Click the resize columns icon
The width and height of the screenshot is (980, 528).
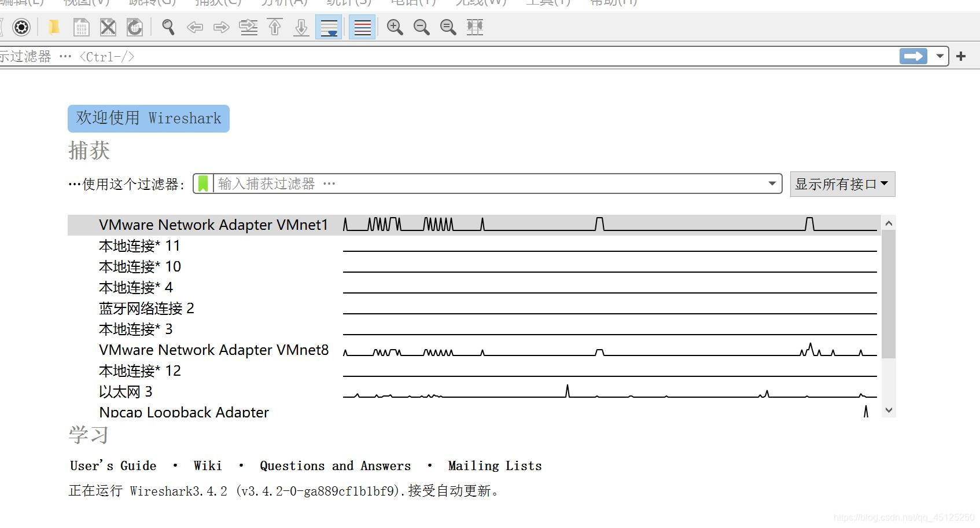475,27
